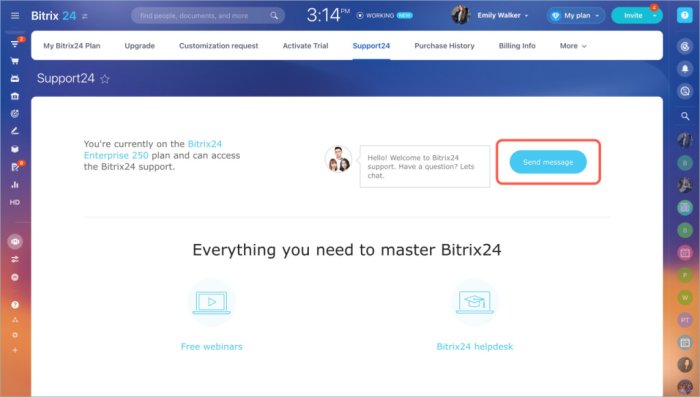This screenshot has height=397, width=700.
Task: Open the hamburger main menu
Action: point(15,16)
